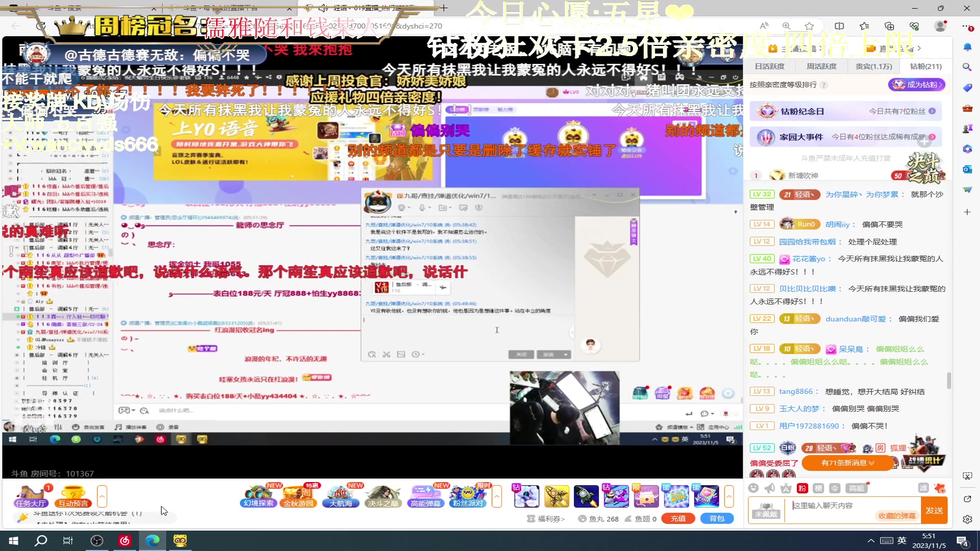Jump to 71 new messages banner
The width and height of the screenshot is (980, 551).
pyautogui.click(x=848, y=463)
